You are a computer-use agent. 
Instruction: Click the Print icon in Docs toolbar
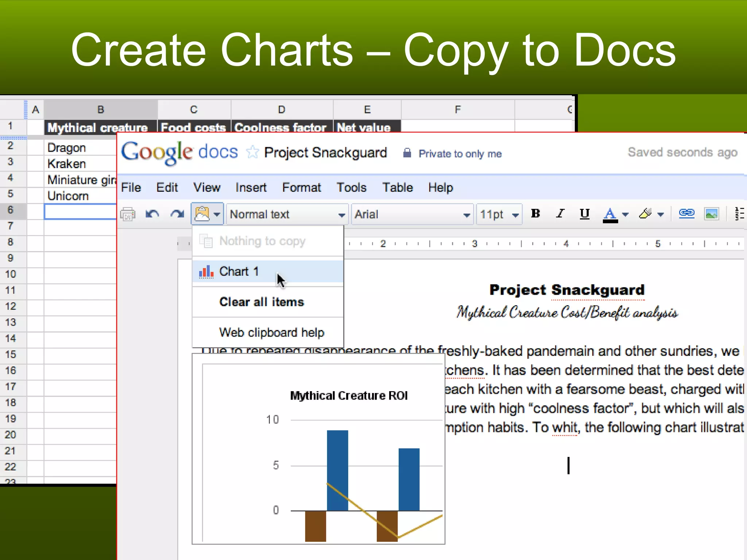pyautogui.click(x=128, y=214)
